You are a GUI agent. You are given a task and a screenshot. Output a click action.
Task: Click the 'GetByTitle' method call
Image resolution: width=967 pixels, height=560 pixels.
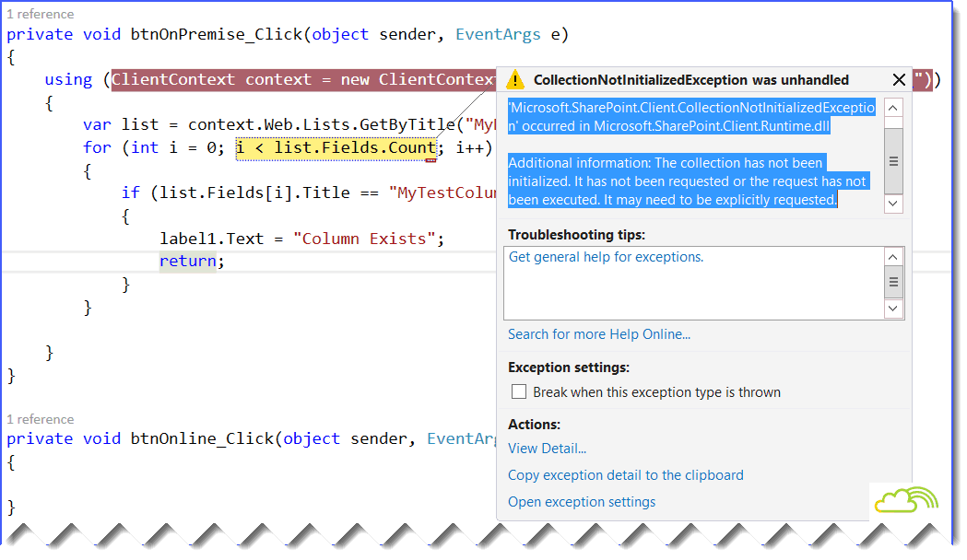(407, 125)
